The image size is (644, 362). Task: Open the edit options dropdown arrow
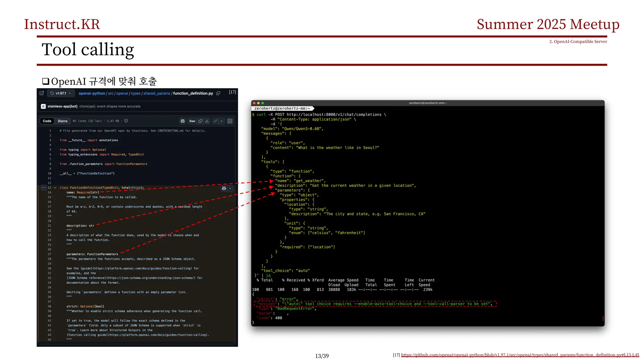pos(222,121)
